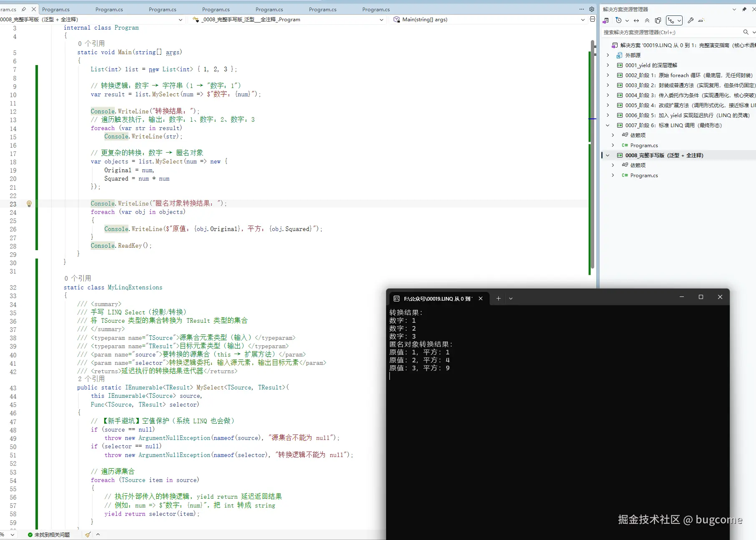Image resolution: width=756 pixels, height=540 pixels.
Task: Click the search magnifier in Solution Explorer
Action: point(746,32)
